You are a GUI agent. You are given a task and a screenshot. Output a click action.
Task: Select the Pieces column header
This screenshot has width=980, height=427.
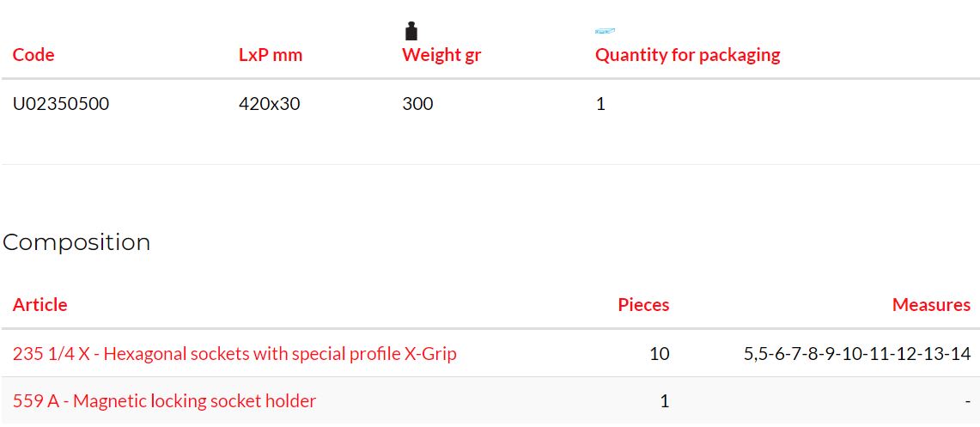point(644,305)
